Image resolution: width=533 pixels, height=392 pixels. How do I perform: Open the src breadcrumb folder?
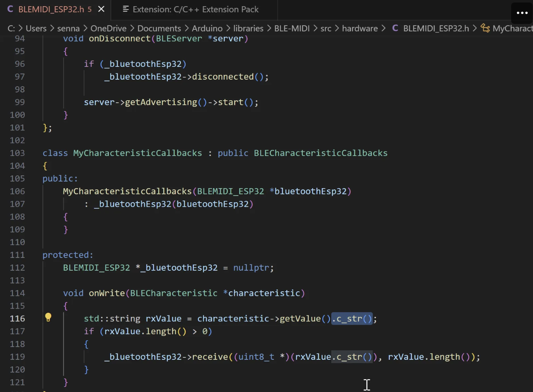click(326, 28)
